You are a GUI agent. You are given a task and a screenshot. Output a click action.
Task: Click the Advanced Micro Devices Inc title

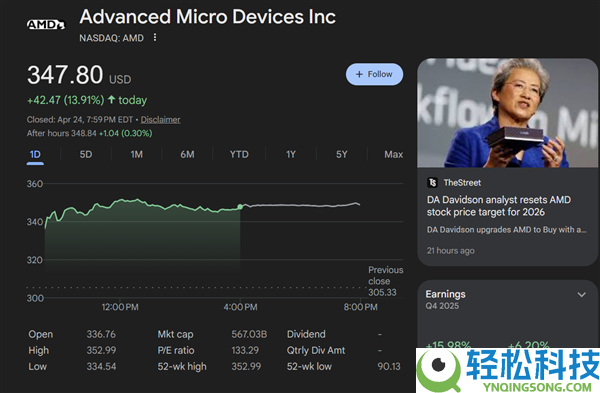click(x=207, y=17)
